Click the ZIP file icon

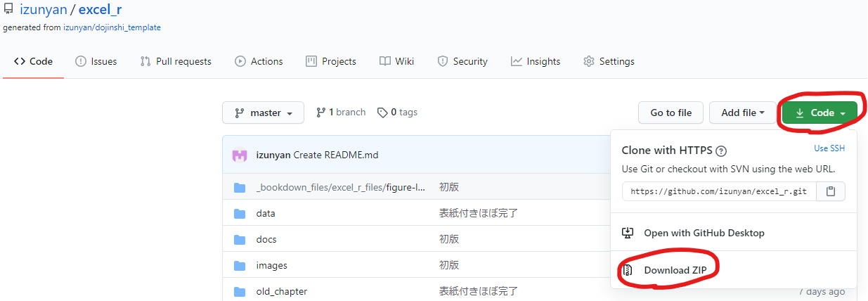point(628,270)
